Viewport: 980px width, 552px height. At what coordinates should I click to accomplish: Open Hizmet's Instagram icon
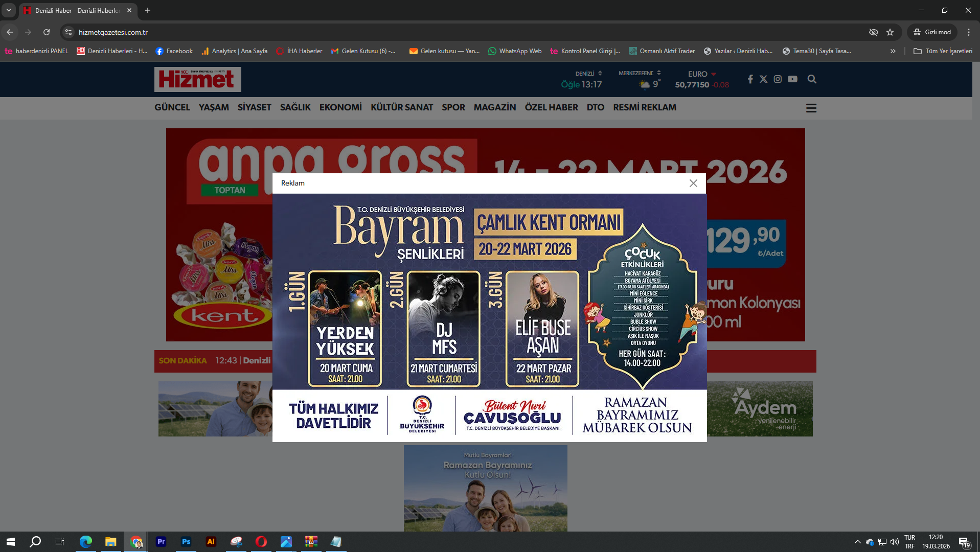(778, 79)
